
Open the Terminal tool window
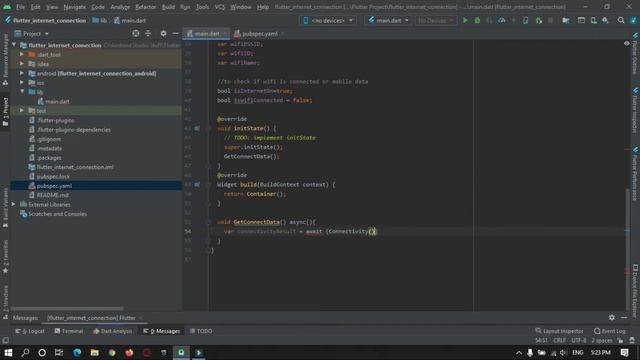click(x=69, y=331)
